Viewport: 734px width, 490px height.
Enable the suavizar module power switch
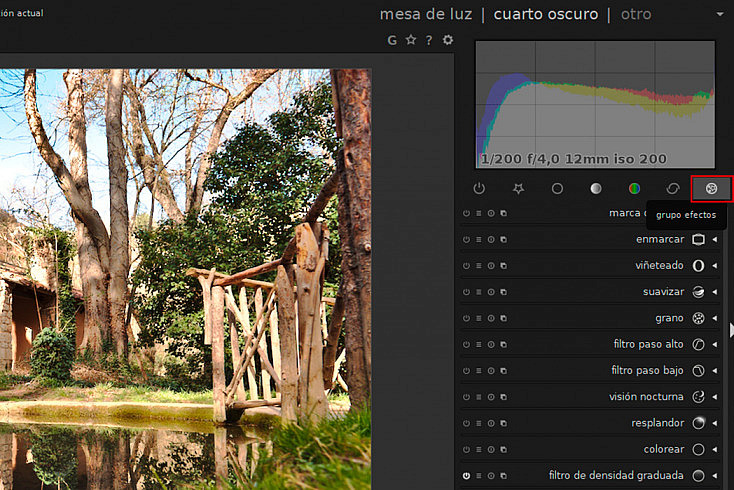tap(466, 292)
